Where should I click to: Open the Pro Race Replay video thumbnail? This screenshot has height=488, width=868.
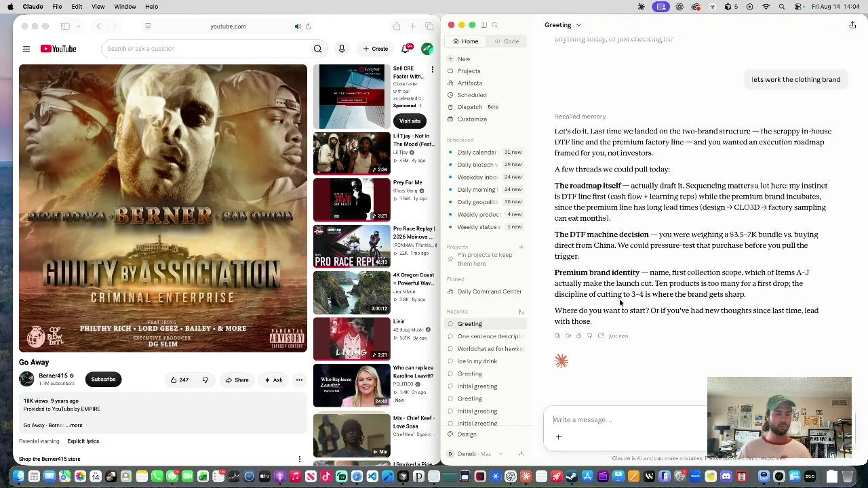[x=351, y=247]
